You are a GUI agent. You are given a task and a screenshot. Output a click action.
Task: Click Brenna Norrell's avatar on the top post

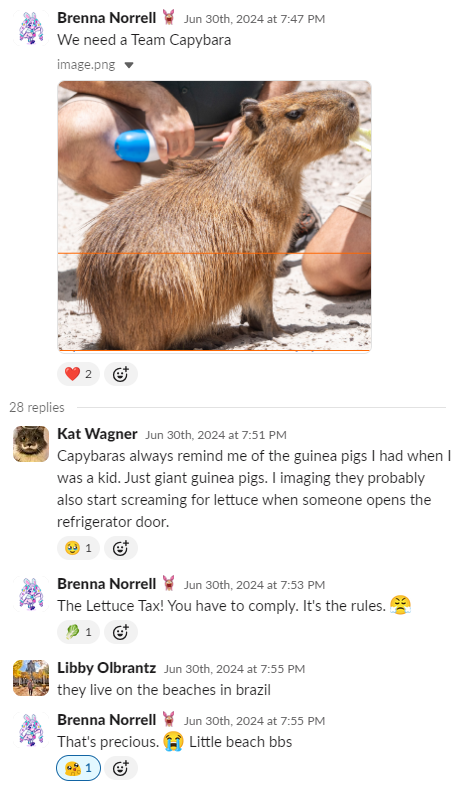coord(31,28)
